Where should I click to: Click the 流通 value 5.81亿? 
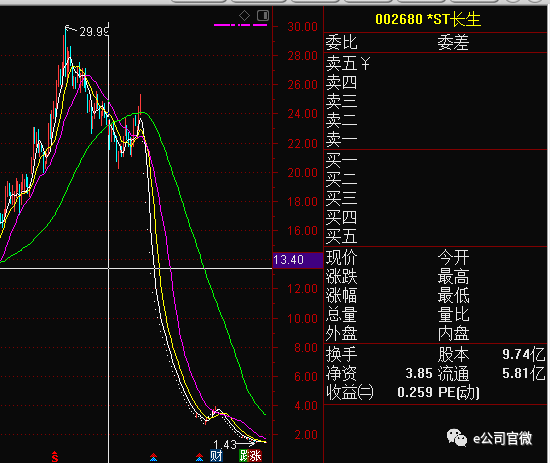tap(524, 374)
